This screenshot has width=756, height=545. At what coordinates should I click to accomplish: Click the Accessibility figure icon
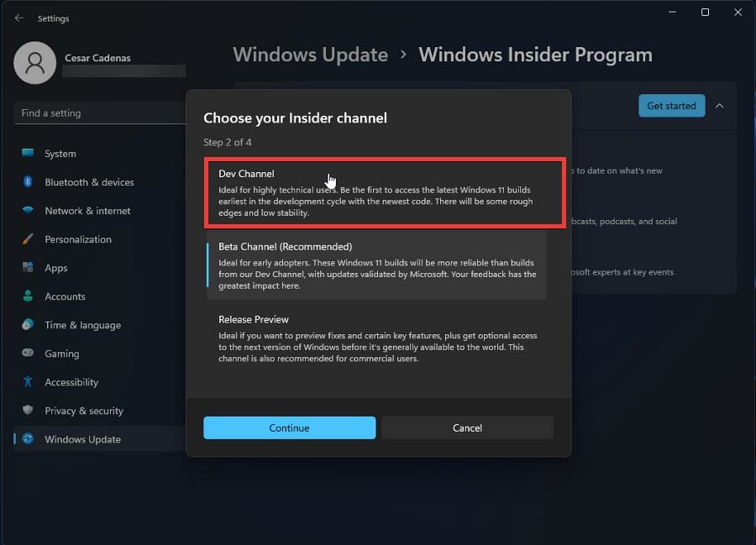[28, 381]
